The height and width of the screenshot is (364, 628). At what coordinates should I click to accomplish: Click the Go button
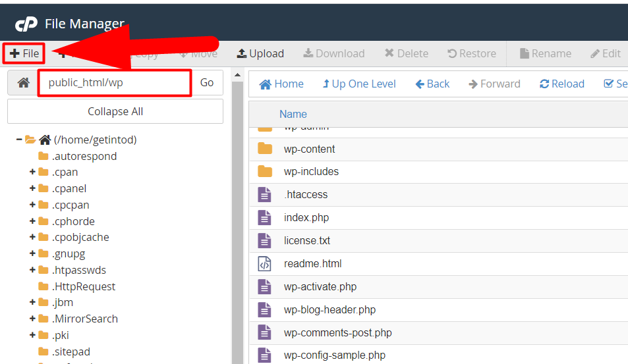pos(207,83)
